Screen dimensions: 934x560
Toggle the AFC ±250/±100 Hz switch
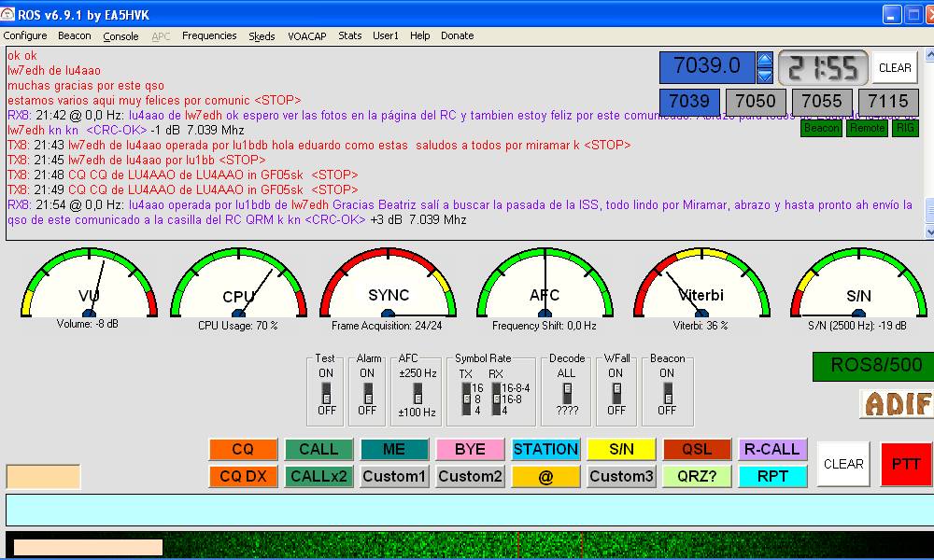pos(417,393)
